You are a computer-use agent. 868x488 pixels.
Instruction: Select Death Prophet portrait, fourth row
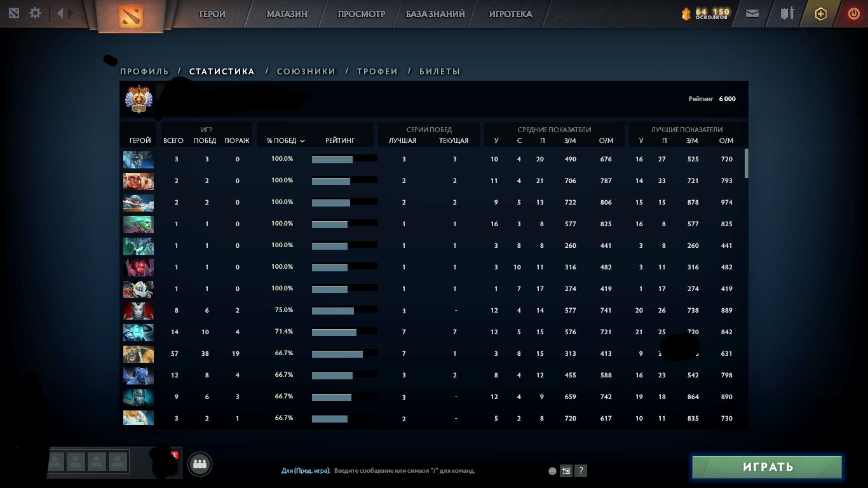coord(138,224)
